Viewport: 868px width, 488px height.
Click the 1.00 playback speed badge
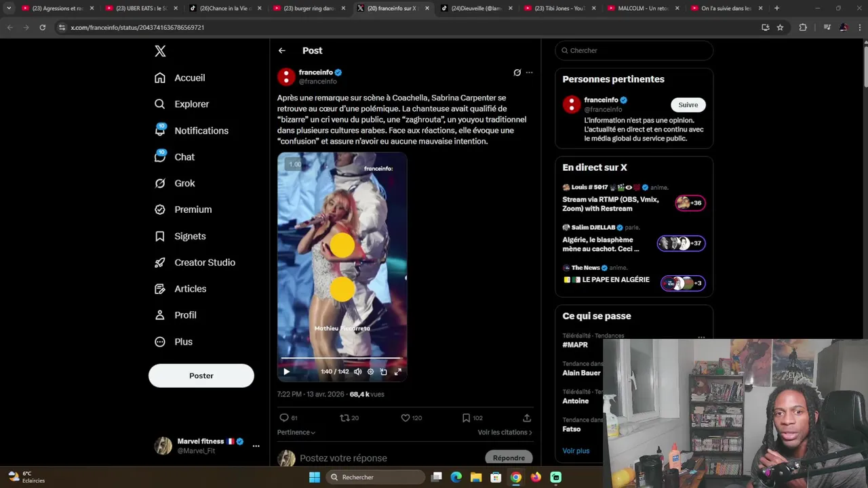coord(295,164)
